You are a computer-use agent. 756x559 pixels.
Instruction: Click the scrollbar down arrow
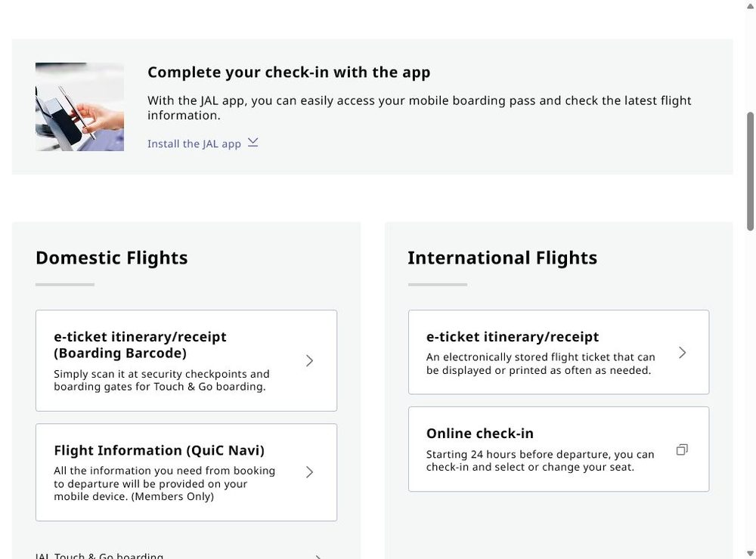click(750, 553)
